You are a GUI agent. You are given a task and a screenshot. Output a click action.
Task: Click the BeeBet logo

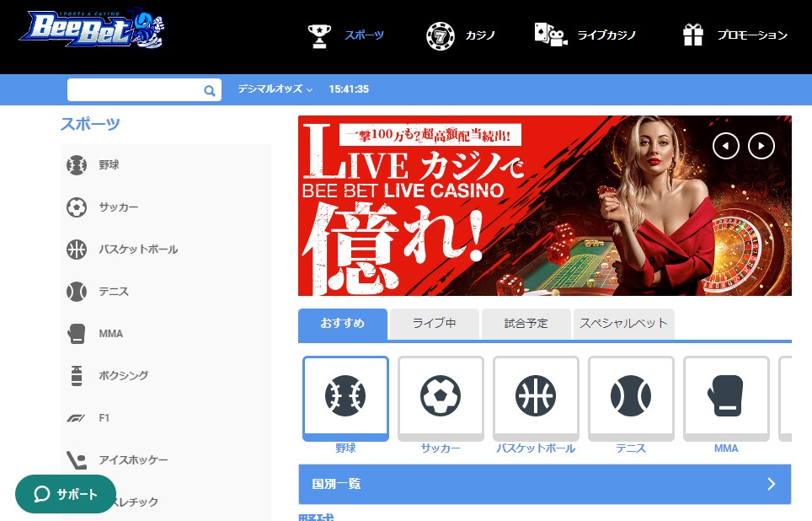click(92, 29)
